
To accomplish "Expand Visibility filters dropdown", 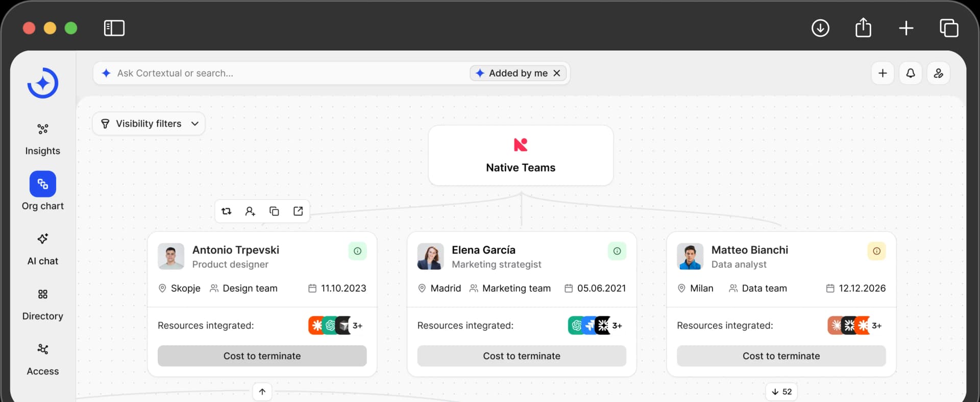I will tap(149, 124).
